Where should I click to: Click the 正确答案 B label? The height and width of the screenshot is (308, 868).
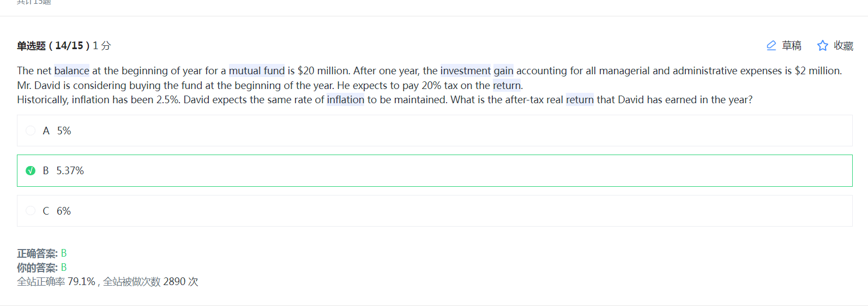pos(42,253)
